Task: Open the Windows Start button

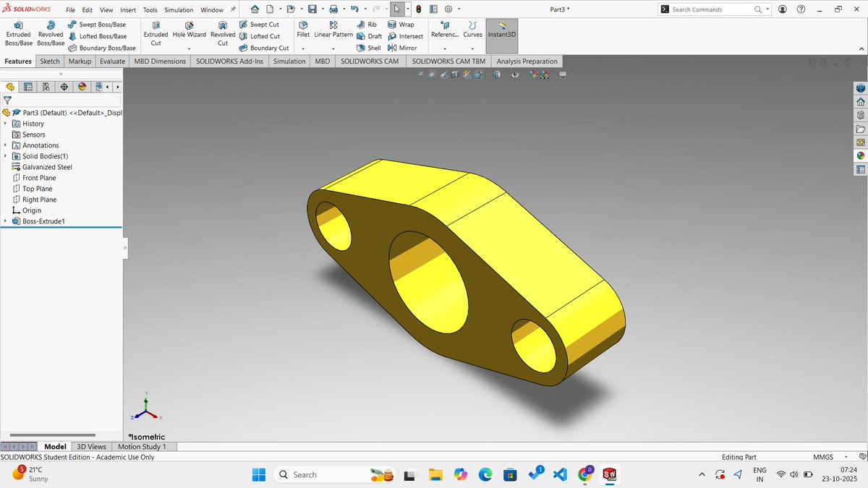Action: [258, 474]
